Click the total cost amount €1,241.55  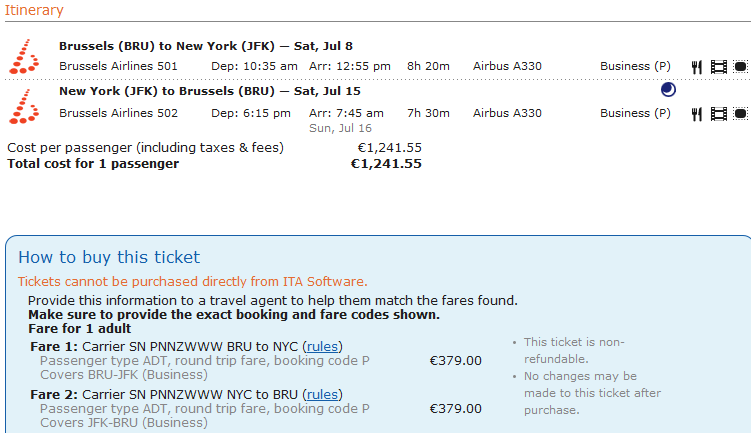click(385, 163)
